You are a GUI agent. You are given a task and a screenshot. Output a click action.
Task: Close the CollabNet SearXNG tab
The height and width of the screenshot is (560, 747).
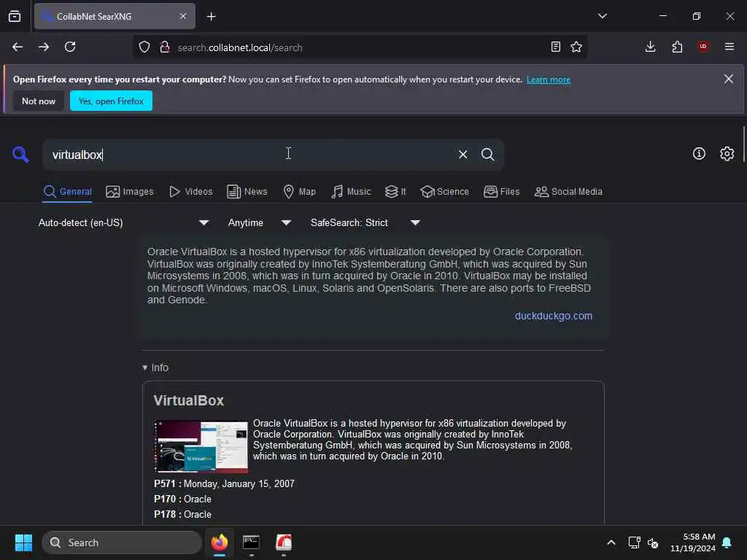pos(183,16)
